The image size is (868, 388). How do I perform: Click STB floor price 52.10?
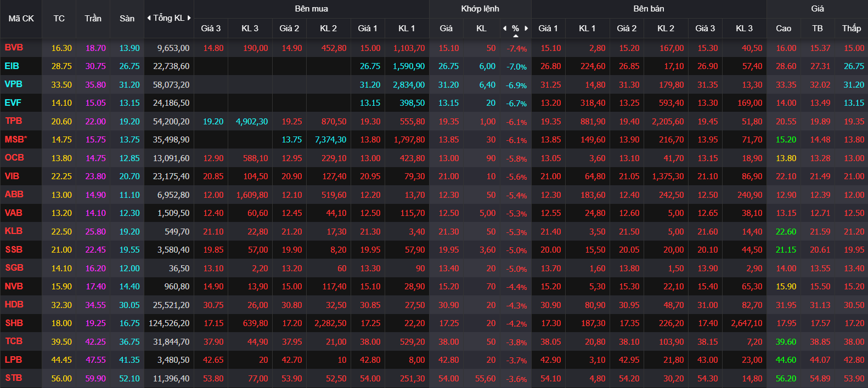(x=129, y=378)
